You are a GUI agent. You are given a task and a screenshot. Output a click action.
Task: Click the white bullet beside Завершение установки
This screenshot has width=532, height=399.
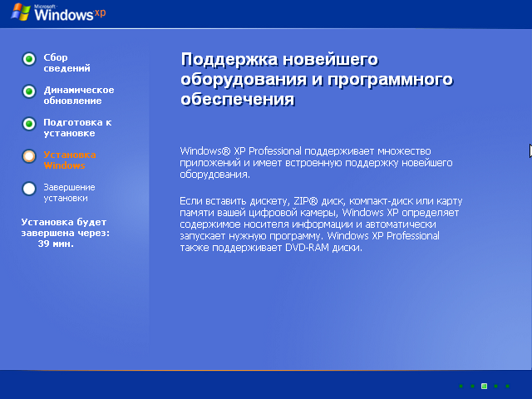[x=29, y=189]
